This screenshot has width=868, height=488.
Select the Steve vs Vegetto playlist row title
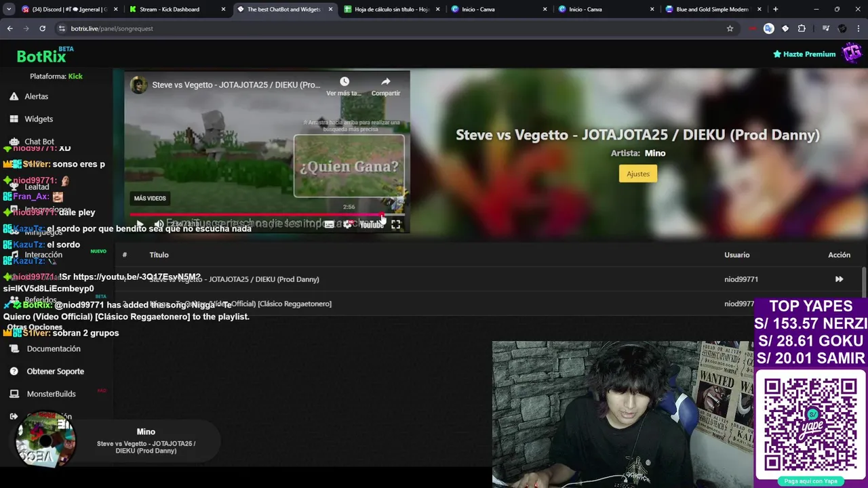tap(234, 279)
